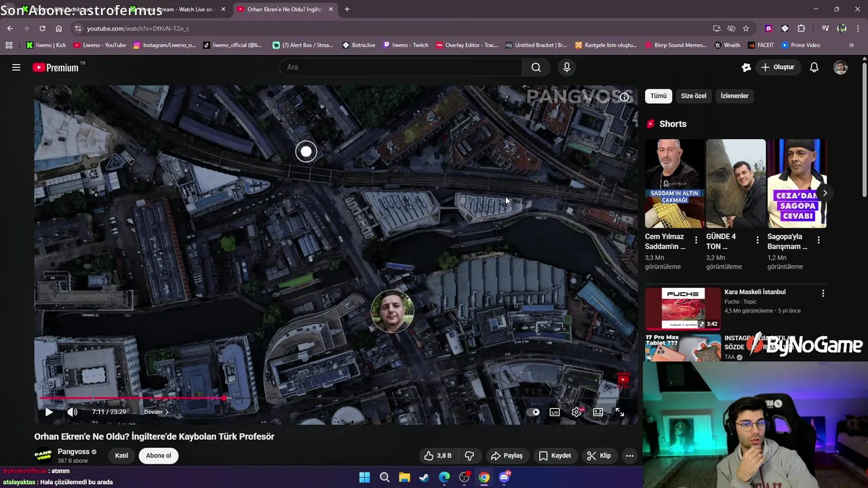Viewport: 868px width, 488px height.
Task: Open more actions under the video
Action: click(629, 455)
